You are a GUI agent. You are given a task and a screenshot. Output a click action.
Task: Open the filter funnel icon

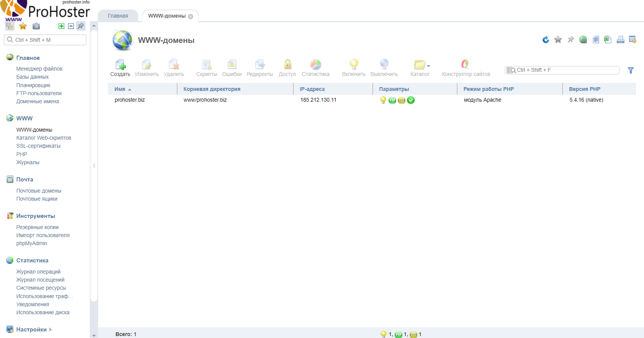pos(631,70)
